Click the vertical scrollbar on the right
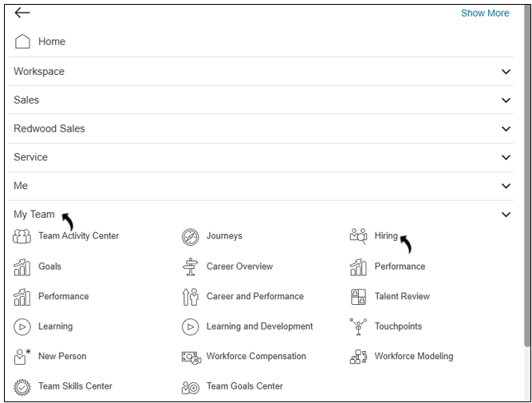This screenshot has height=403, width=532. (526, 200)
